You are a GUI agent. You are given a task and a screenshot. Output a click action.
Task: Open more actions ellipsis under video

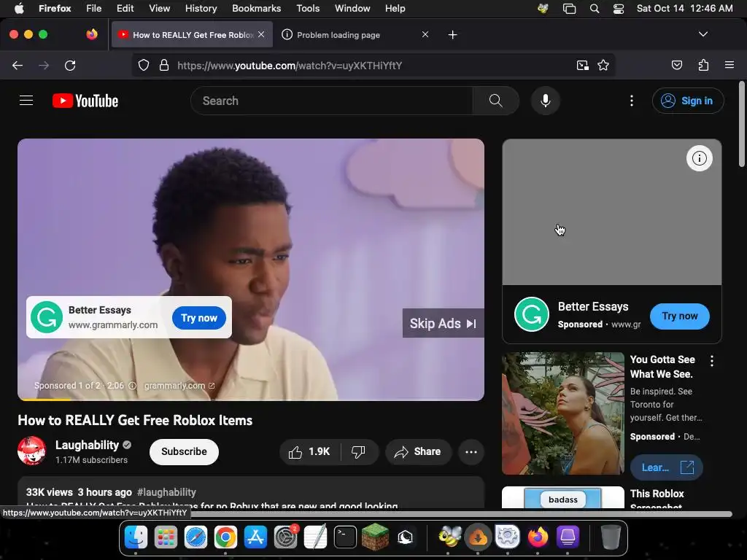pyautogui.click(x=471, y=452)
